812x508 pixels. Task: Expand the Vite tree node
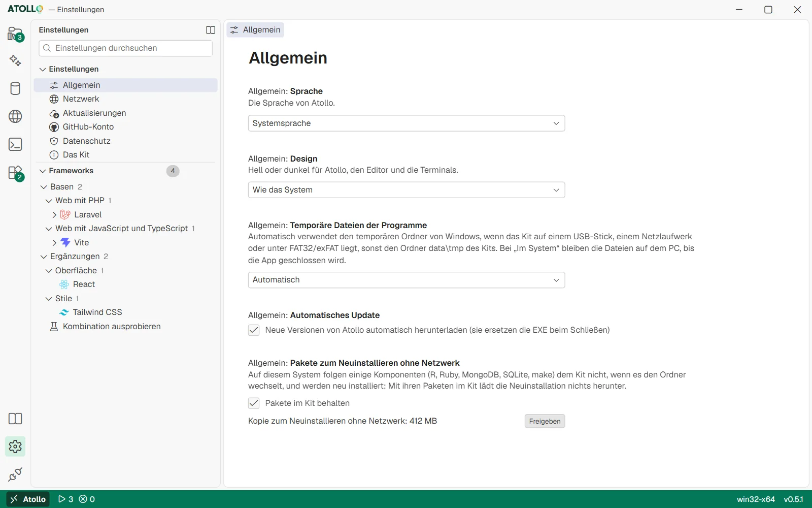click(x=54, y=243)
